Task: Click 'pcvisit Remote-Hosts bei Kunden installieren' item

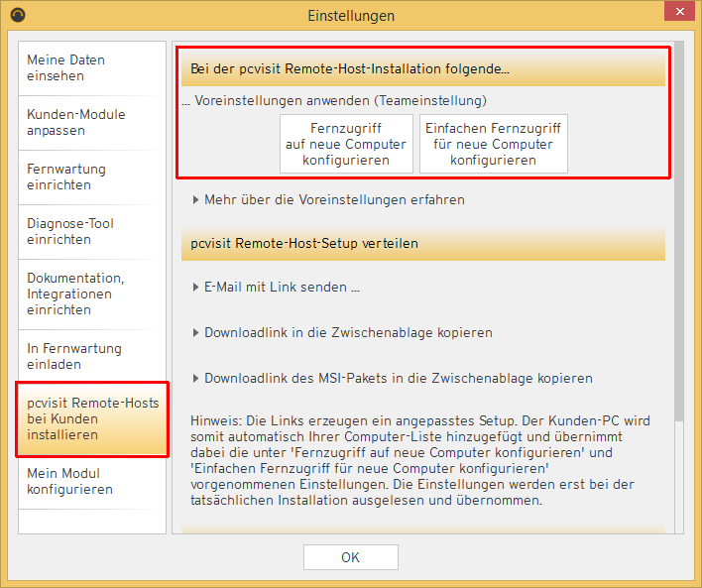Action: 91,418
